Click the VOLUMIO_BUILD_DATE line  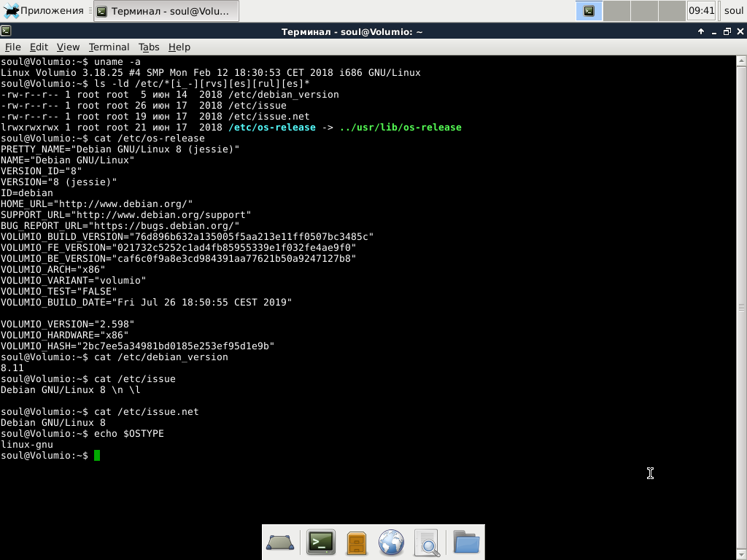[x=146, y=303]
